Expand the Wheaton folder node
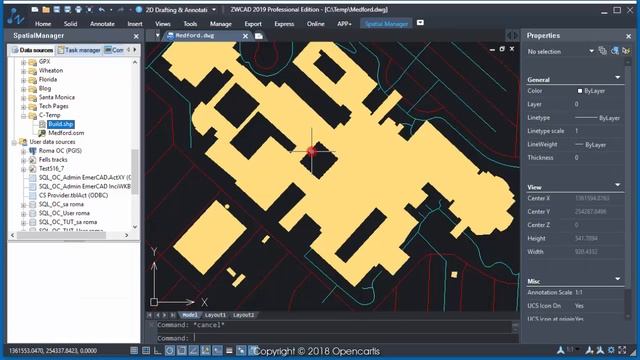 click(24, 71)
